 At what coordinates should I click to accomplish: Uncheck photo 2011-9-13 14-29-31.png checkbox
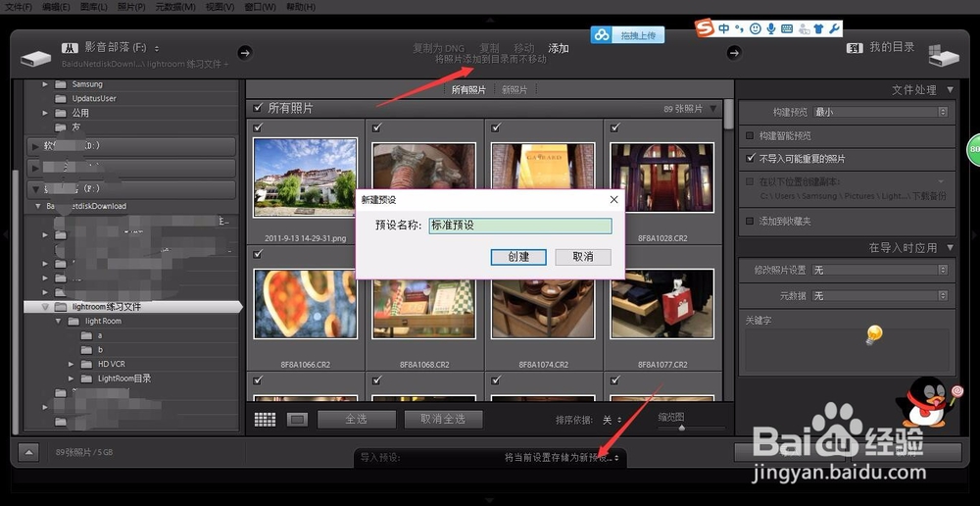click(258, 127)
